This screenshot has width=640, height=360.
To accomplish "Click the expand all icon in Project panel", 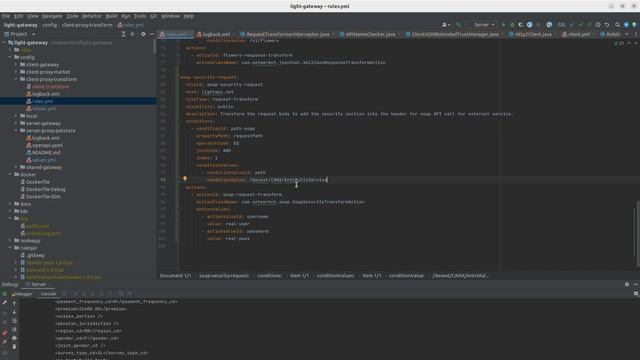I will tap(123, 34).
